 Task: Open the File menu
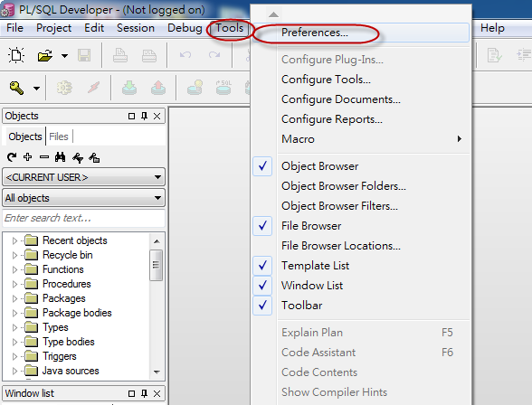point(14,28)
